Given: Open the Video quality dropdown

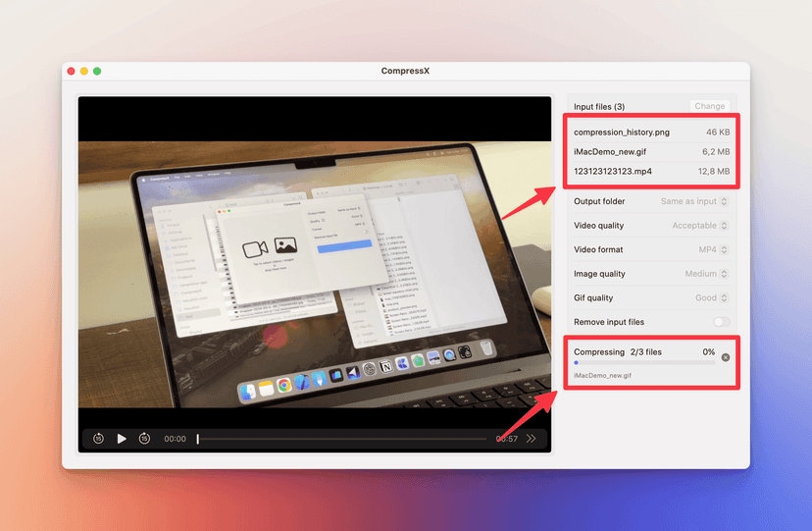Looking at the screenshot, I should (x=700, y=226).
